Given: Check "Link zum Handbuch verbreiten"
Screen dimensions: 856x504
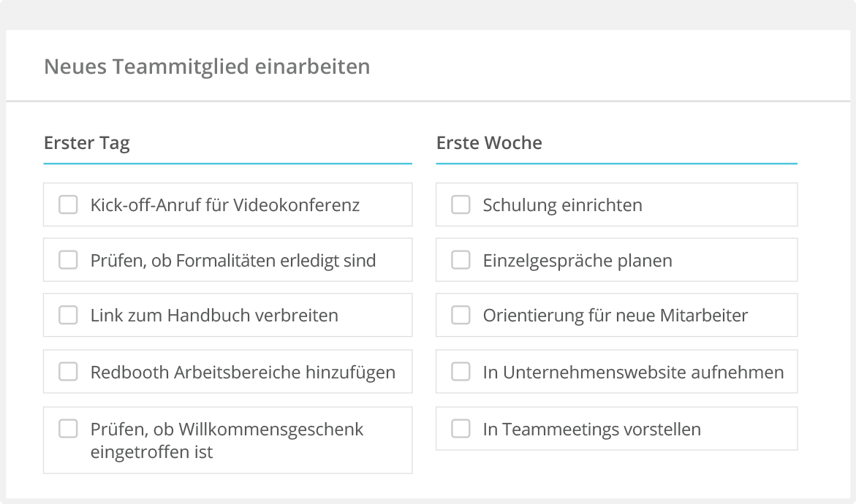Looking at the screenshot, I should tap(68, 315).
